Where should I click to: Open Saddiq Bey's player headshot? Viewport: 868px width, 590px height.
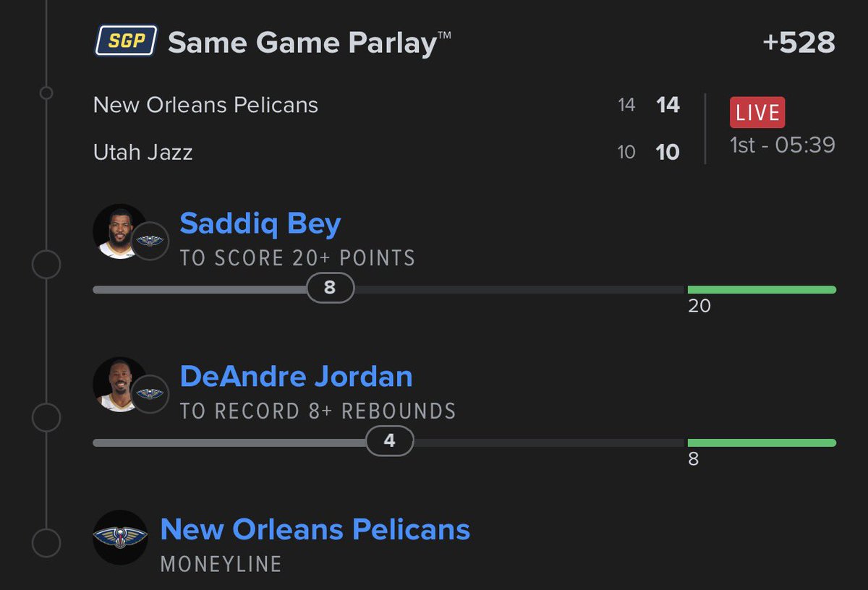(119, 231)
